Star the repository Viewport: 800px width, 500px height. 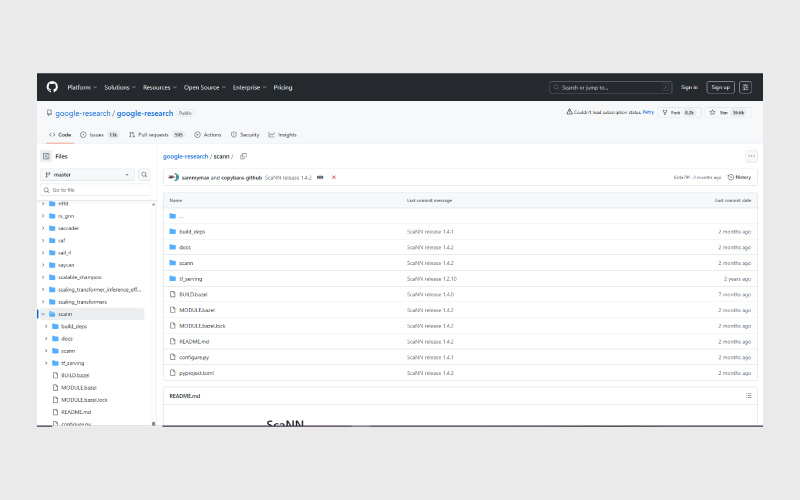click(733, 112)
